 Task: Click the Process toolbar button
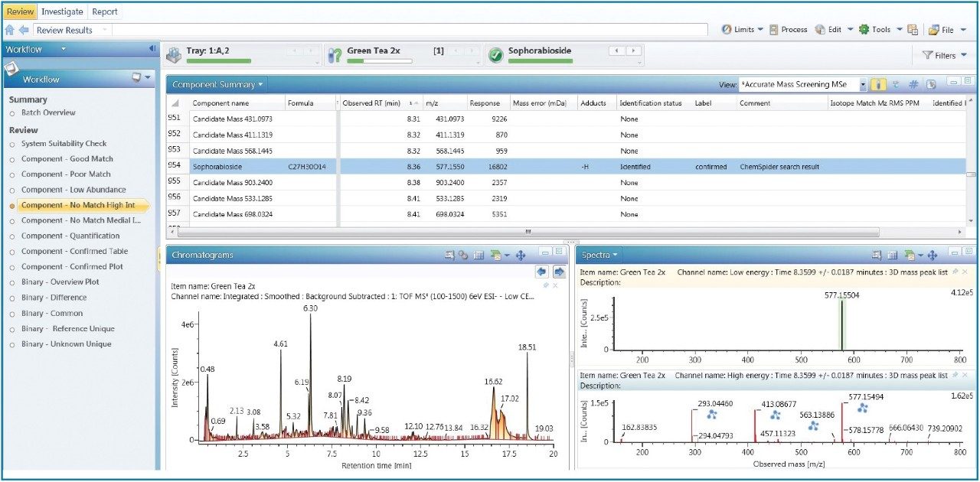point(788,30)
